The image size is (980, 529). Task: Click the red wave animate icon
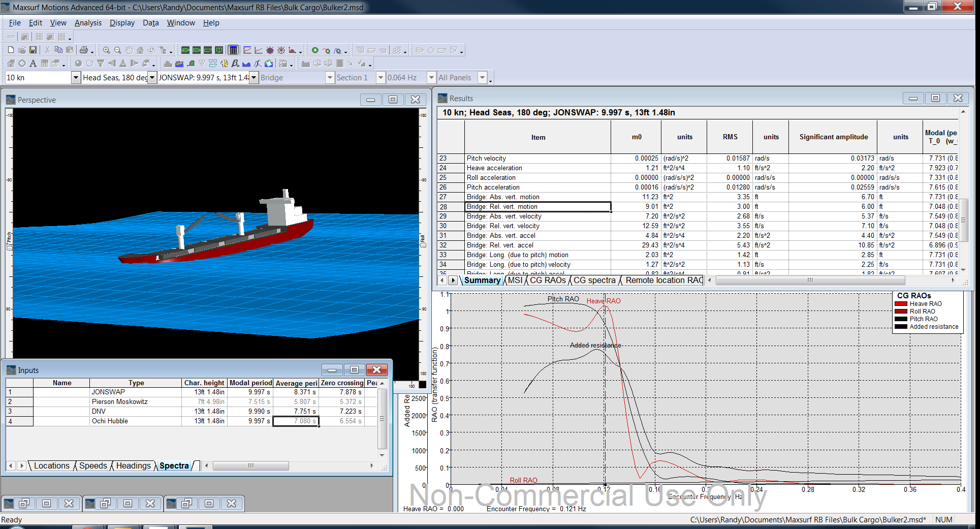point(326,50)
